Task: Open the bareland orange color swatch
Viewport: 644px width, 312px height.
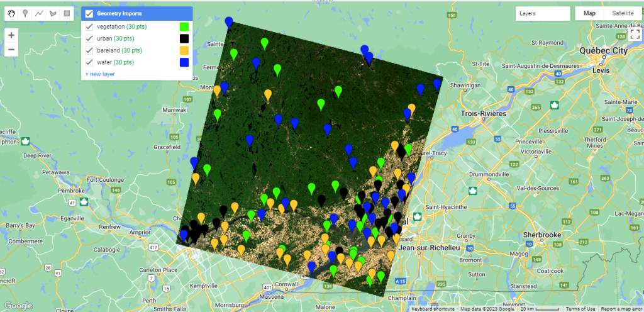Action: coord(184,50)
